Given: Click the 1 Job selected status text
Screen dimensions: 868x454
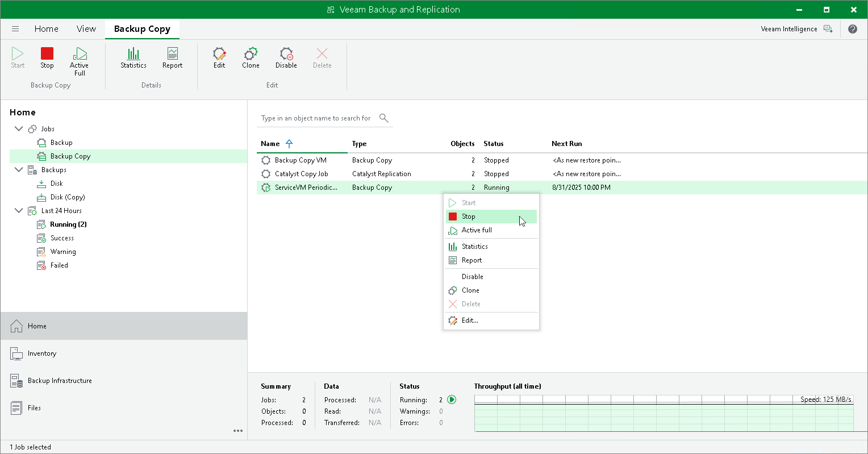Looking at the screenshot, I should [31, 447].
